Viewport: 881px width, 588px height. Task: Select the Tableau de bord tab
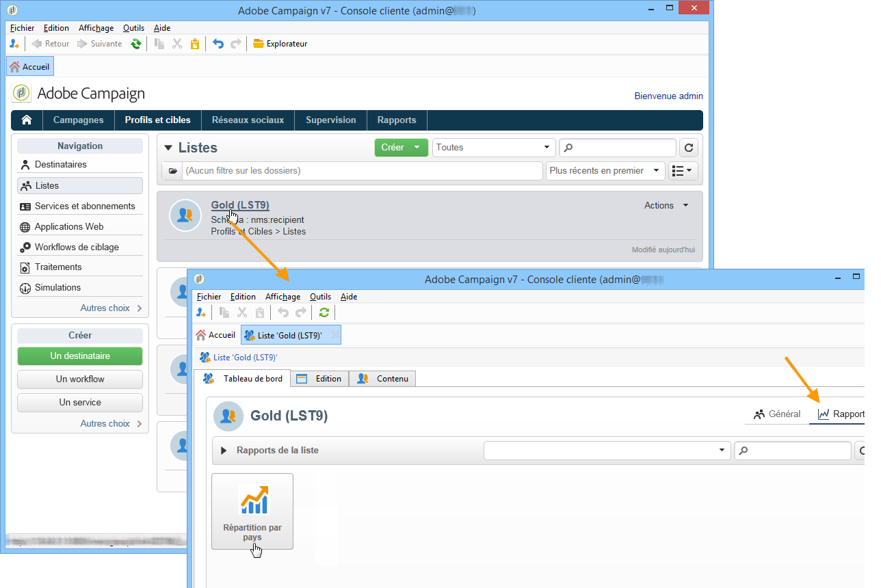[243, 379]
